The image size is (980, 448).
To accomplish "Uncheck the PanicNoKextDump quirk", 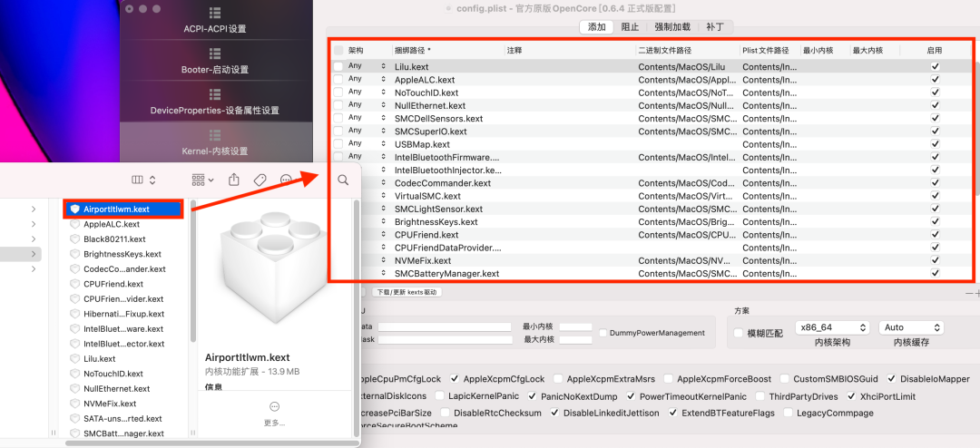I will tap(533, 396).
